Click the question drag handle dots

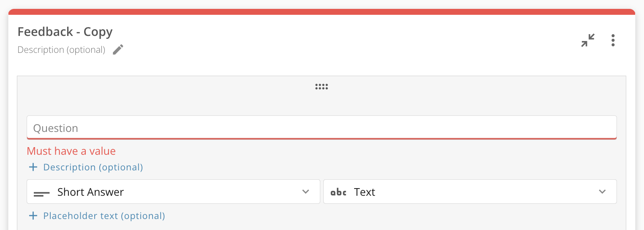coord(322,87)
